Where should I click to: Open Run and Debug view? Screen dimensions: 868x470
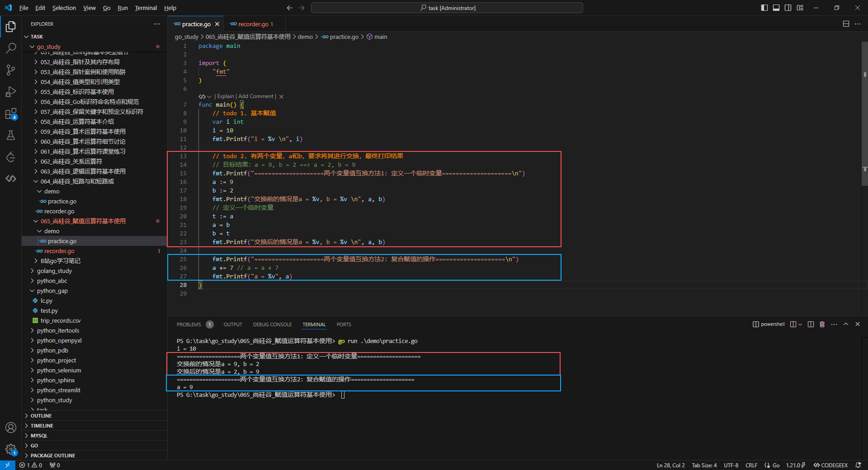pyautogui.click(x=11, y=91)
